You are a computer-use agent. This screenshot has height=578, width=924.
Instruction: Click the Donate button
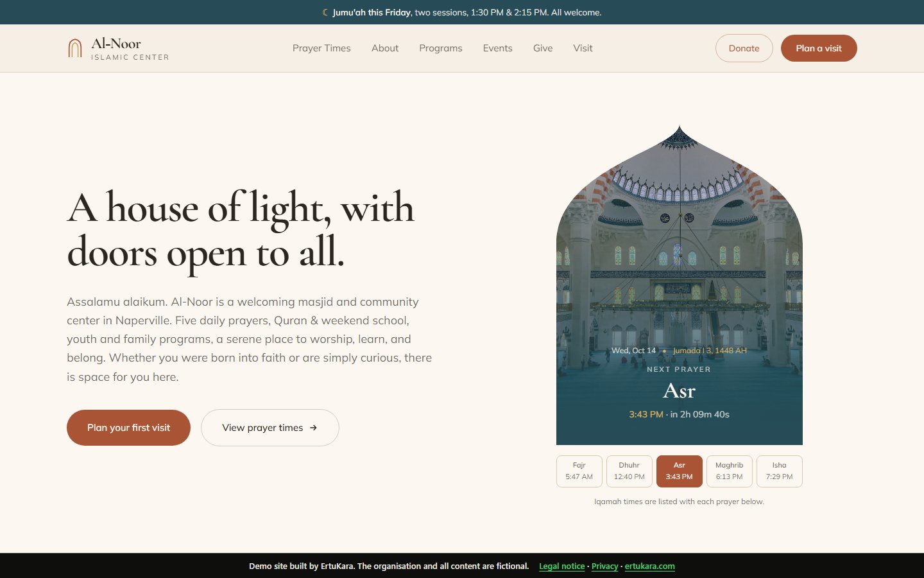[x=744, y=48]
